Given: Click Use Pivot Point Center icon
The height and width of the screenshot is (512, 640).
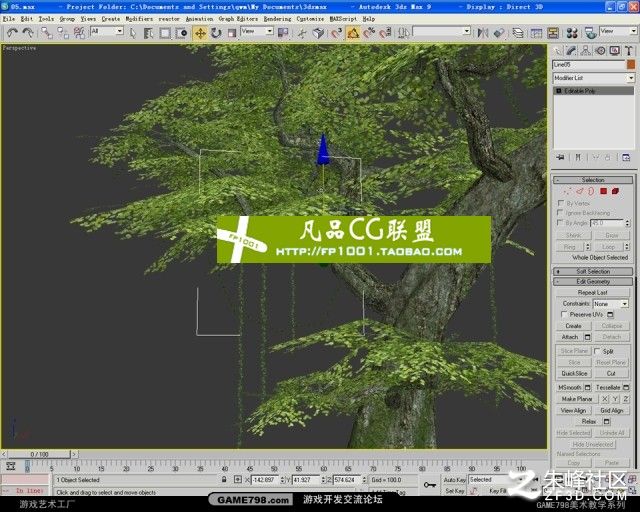Looking at the screenshot, I should click(x=283, y=33).
